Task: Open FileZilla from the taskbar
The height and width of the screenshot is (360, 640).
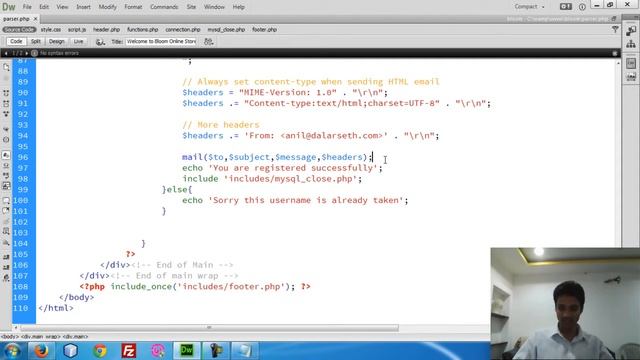Action: [x=129, y=351]
